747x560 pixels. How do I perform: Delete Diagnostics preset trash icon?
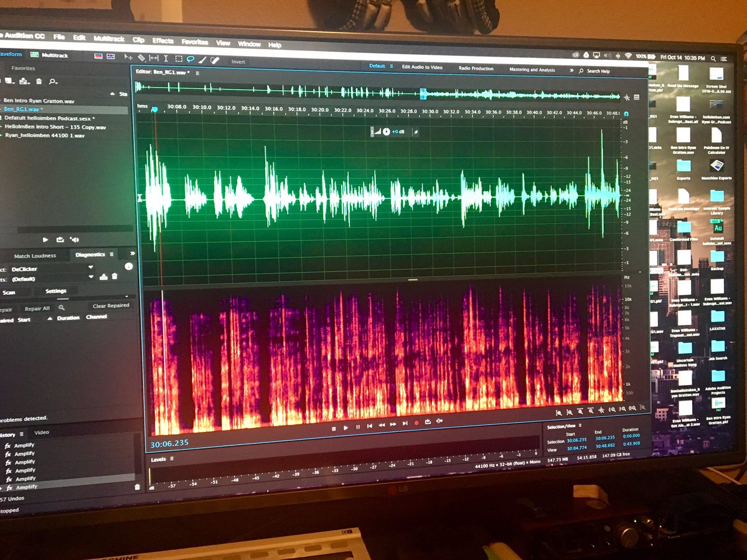coord(115,276)
